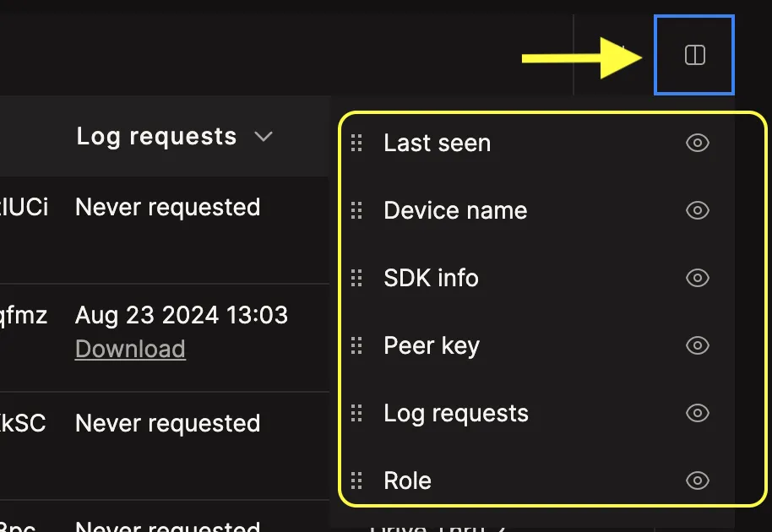Hide the Device name column
This screenshot has height=532, width=772.
click(x=697, y=210)
